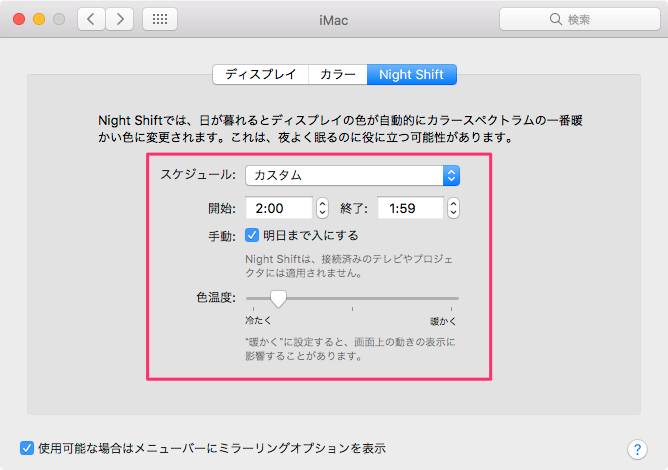Screen dimensions: 668x470
Task: Click the back navigation arrow
Action: point(91,19)
